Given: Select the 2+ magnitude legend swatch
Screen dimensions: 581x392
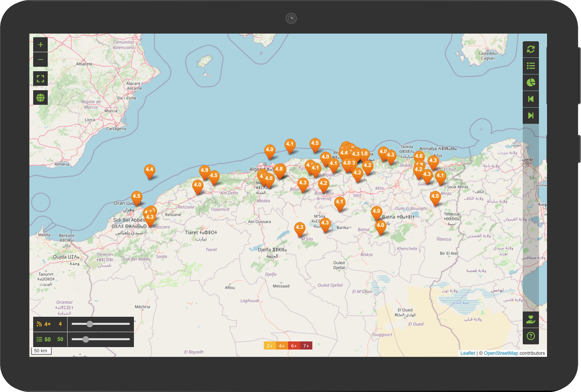Looking at the screenshot, I should pos(269,346).
